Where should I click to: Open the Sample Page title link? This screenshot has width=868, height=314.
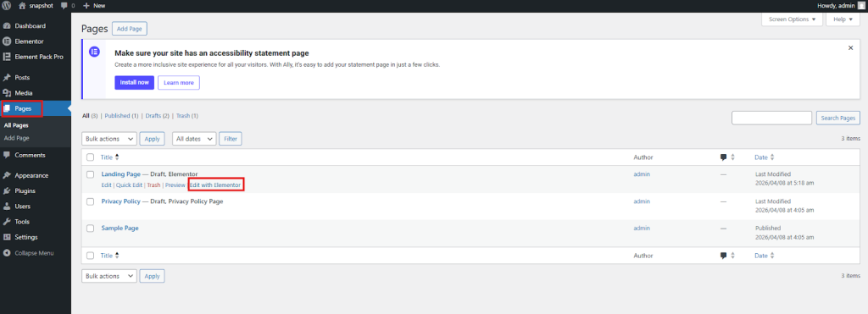120,228
